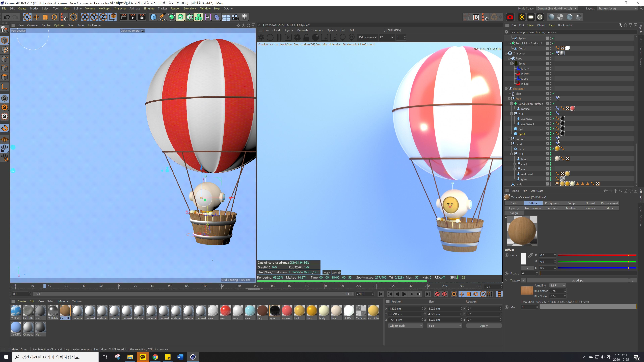Toggle Color radio in Diffuse panel
This screenshot has height=362, width=644.
coord(507,255)
